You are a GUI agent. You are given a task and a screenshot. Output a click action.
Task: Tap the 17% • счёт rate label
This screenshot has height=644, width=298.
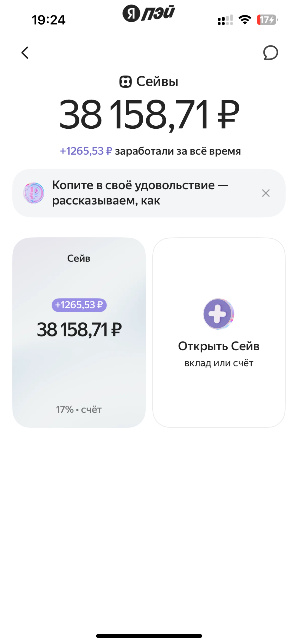coord(79,409)
